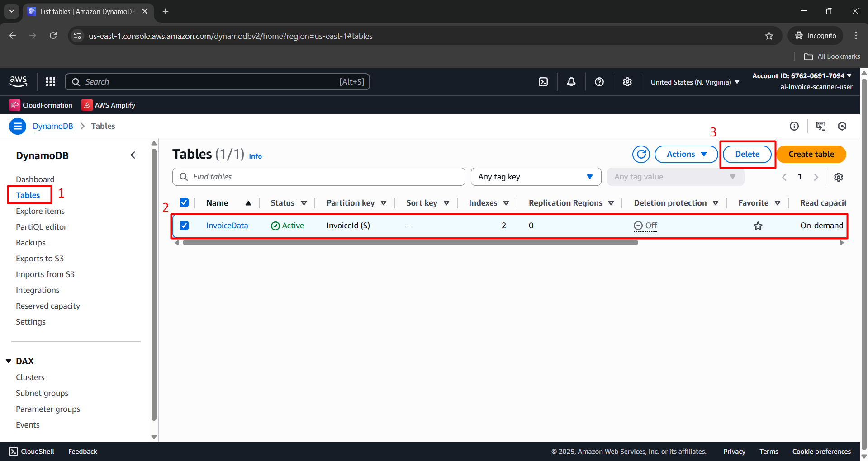Switch to PartiQL editor in sidebar
This screenshot has width=868, height=461.
[41, 226]
